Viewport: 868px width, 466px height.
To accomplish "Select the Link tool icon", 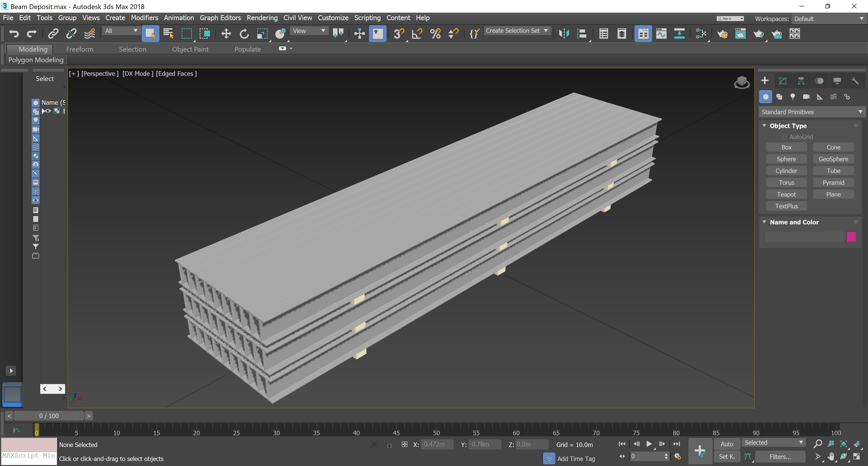I will tap(53, 34).
